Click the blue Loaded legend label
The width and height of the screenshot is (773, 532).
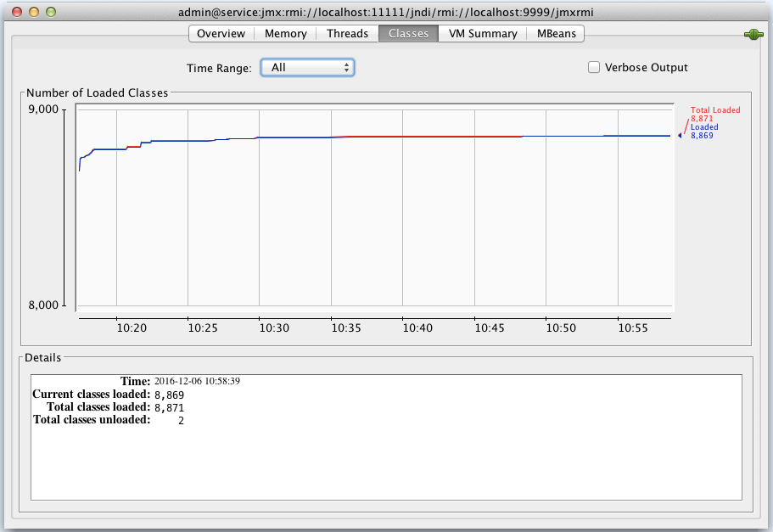(x=704, y=126)
